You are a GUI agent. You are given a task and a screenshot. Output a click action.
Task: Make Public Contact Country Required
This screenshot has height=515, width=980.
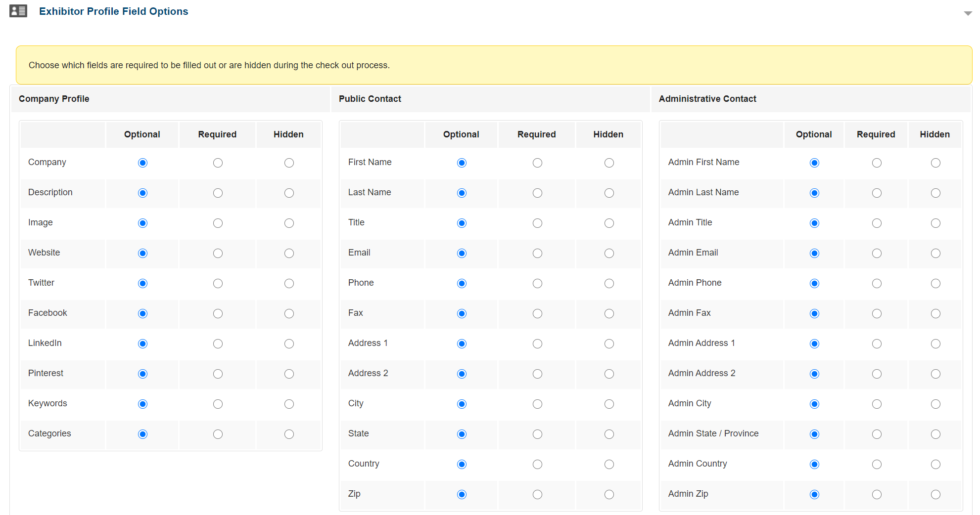[x=537, y=465]
